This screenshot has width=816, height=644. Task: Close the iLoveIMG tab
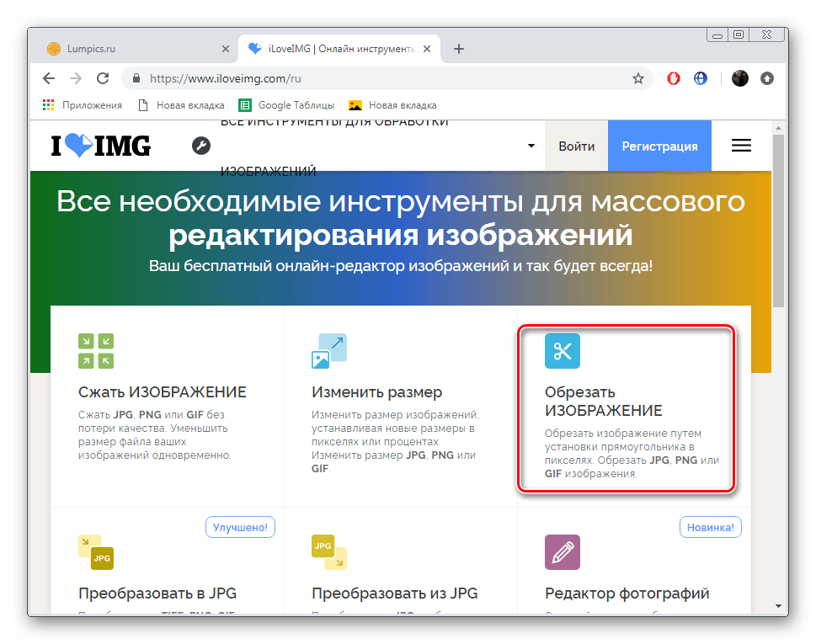(427, 49)
